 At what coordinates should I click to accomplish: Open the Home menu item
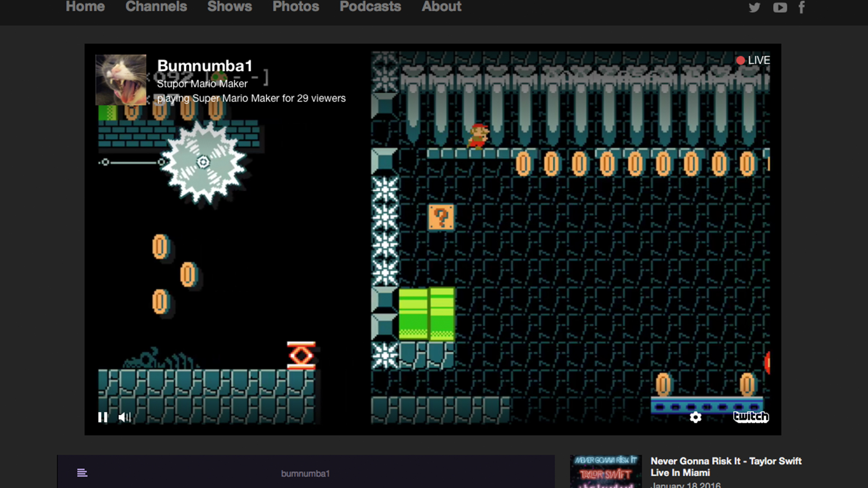pyautogui.click(x=85, y=6)
